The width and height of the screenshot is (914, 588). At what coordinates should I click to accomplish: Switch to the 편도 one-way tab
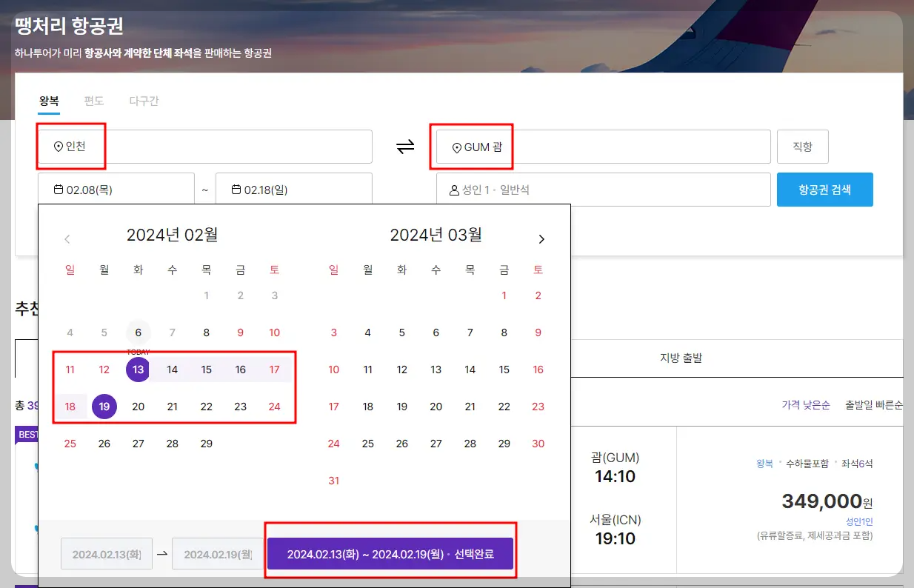click(x=94, y=101)
